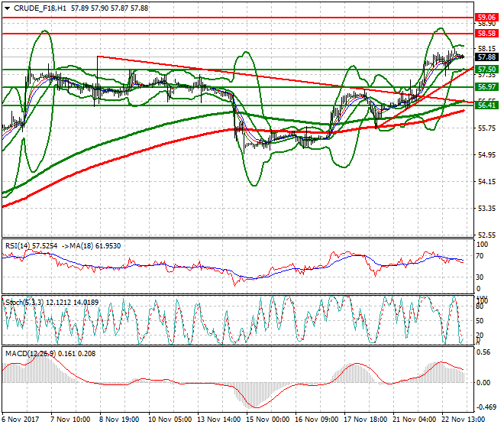Click the MACD 0.00 scale value
Viewport: 504px width, 428px height.
tap(483, 383)
